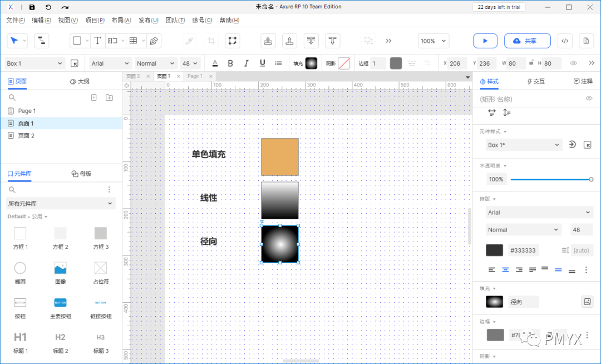Click the add folder icon
The image size is (601, 364).
pos(109,98)
